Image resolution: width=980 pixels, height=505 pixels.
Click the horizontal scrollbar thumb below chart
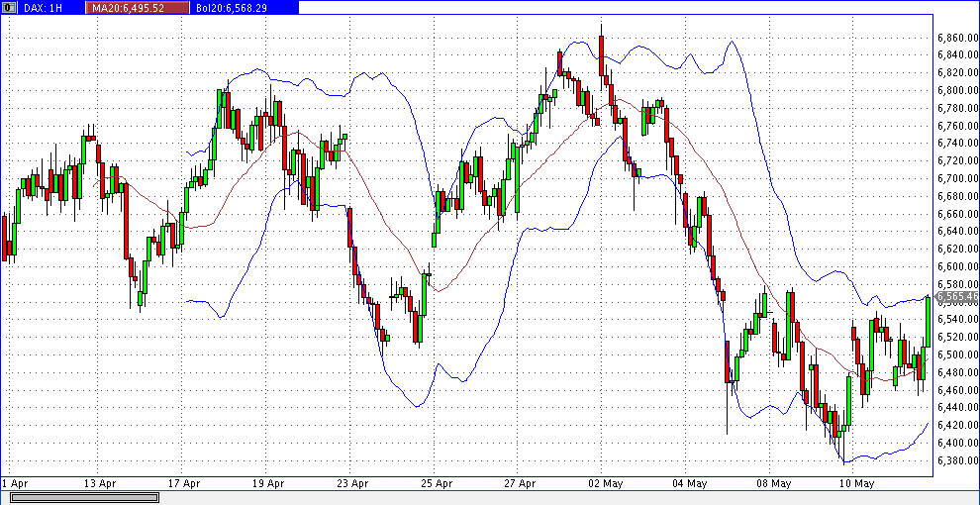pyautogui.click(x=84, y=497)
